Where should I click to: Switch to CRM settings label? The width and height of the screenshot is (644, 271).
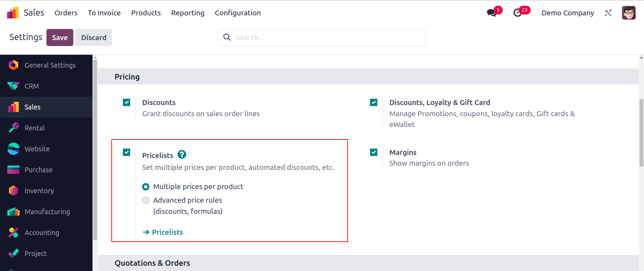[32, 86]
